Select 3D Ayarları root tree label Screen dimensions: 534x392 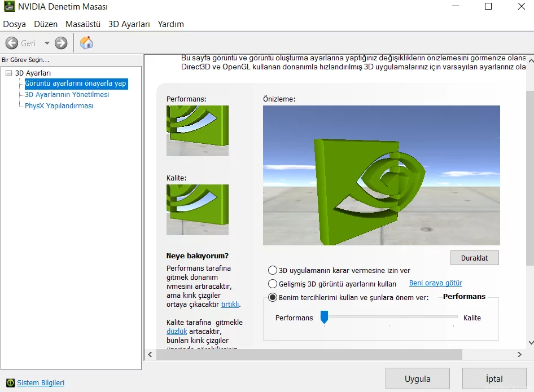click(33, 73)
